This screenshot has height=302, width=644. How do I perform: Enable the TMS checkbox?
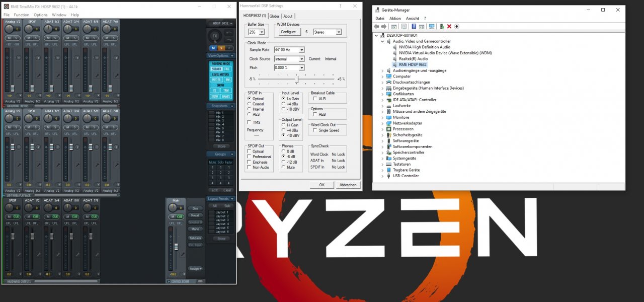[250, 122]
